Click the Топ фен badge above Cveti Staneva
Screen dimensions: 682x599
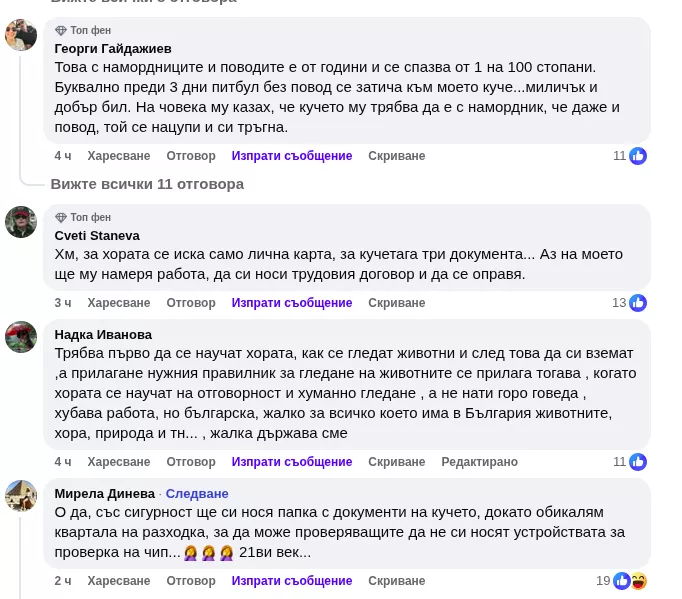(83, 217)
